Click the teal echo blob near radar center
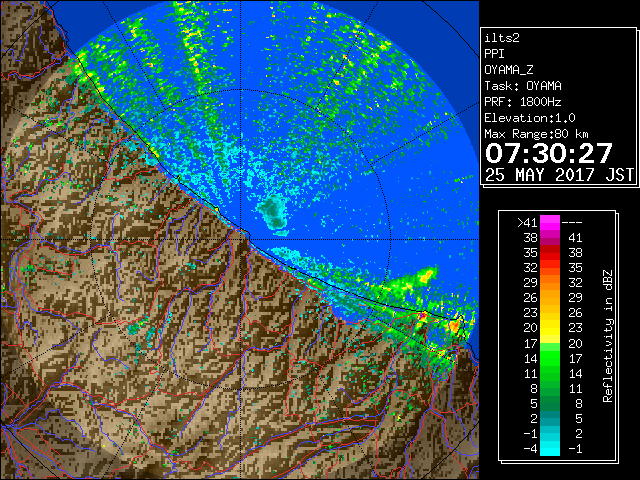This screenshot has width=640, height=480. (273, 212)
